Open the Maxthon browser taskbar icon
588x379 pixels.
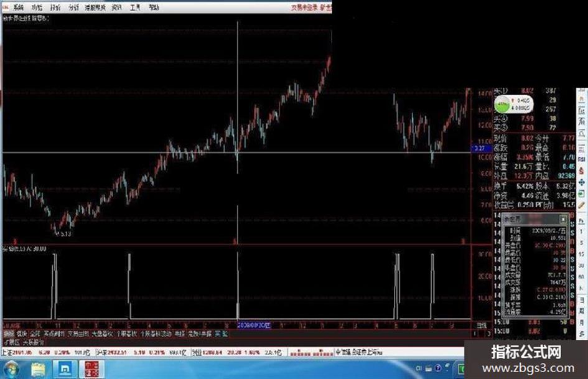(x=65, y=370)
